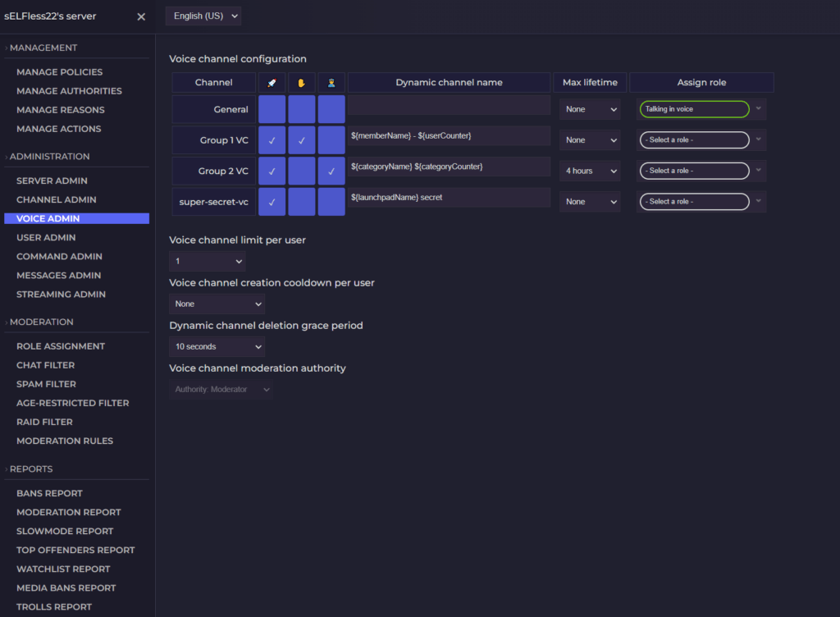
Task: Click the raised hand icon column header
Action: coord(302,82)
